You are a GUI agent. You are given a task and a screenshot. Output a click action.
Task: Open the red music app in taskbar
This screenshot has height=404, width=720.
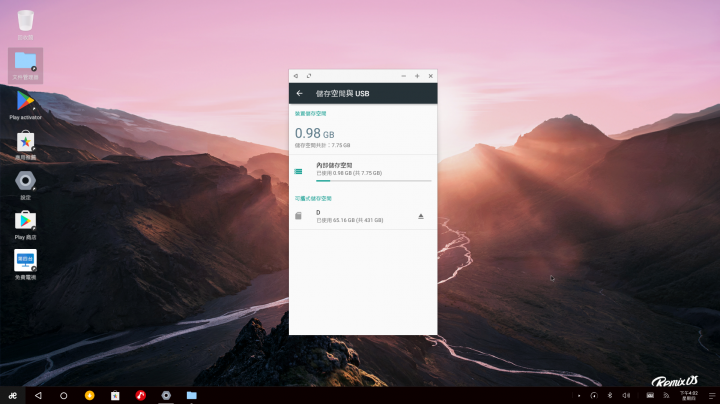coord(141,395)
